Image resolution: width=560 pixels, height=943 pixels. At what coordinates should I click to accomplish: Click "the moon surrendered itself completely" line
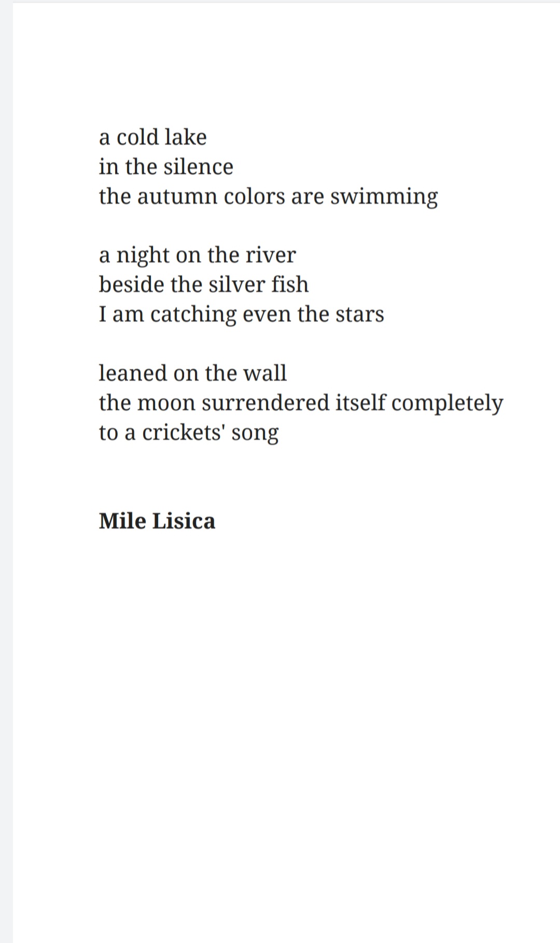(301, 403)
